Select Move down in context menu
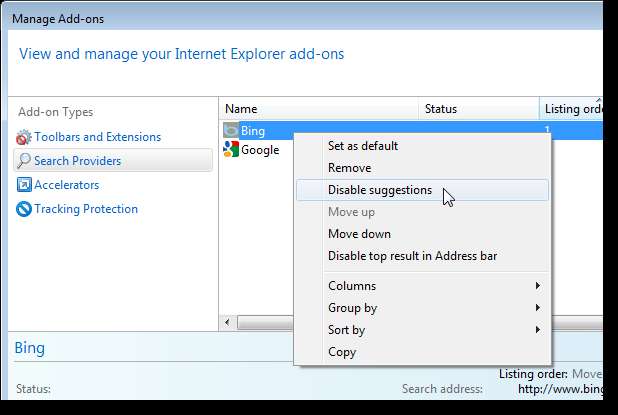 [x=357, y=234]
